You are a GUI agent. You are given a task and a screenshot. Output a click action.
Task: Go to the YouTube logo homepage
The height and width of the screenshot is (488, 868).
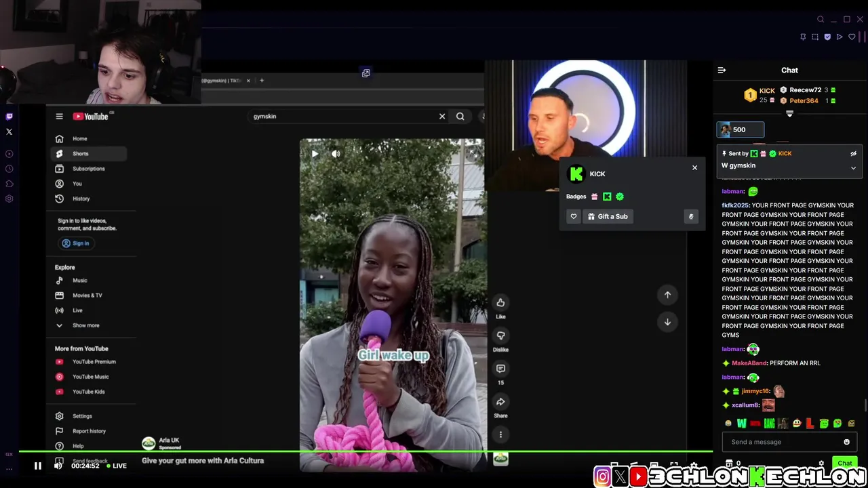[91, 117]
